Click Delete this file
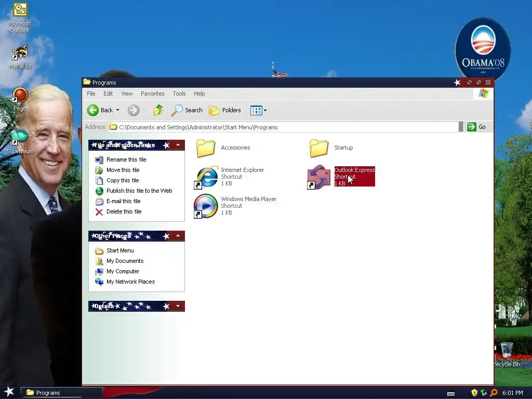The width and height of the screenshot is (532, 399). 124,212
